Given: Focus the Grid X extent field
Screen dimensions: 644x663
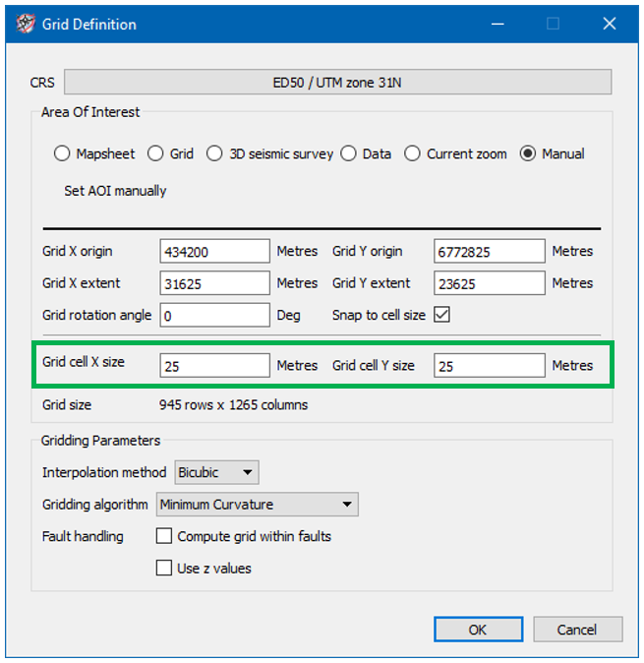Looking at the screenshot, I should [x=214, y=283].
